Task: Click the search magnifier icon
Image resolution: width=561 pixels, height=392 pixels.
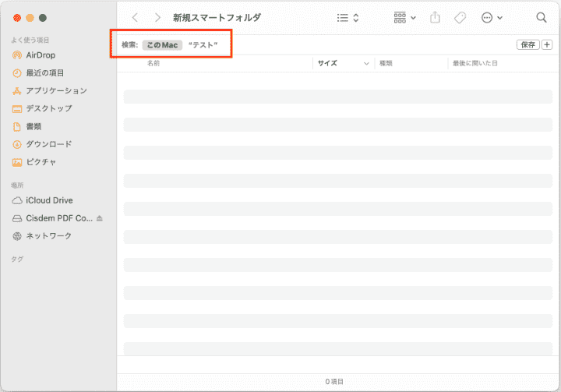Action: pyautogui.click(x=542, y=17)
